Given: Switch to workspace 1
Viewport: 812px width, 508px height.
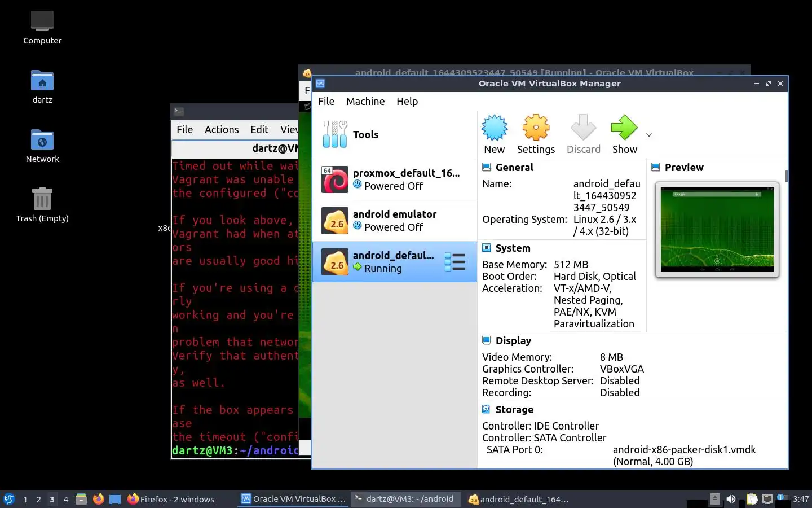Looking at the screenshot, I should 25,500.
